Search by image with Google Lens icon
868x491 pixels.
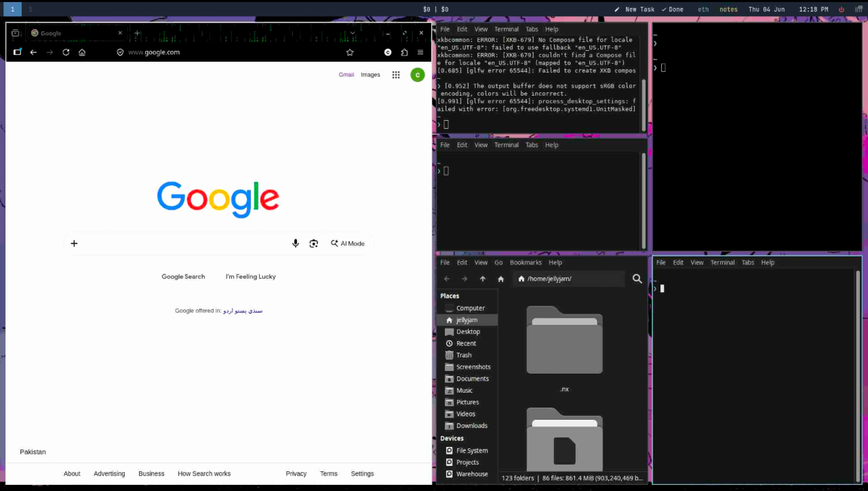(314, 243)
